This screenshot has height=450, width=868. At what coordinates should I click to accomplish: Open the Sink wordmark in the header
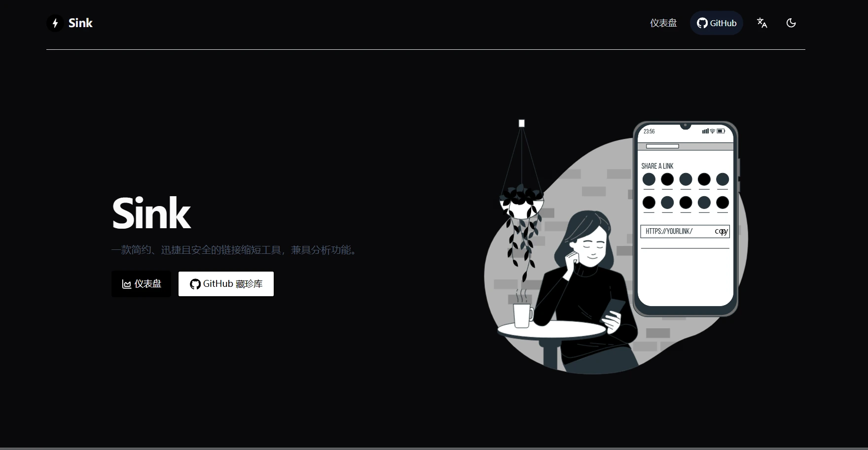(x=80, y=23)
